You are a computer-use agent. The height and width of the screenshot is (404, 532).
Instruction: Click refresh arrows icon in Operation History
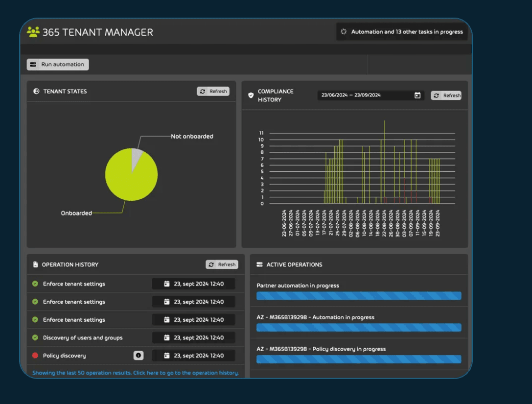click(x=211, y=264)
